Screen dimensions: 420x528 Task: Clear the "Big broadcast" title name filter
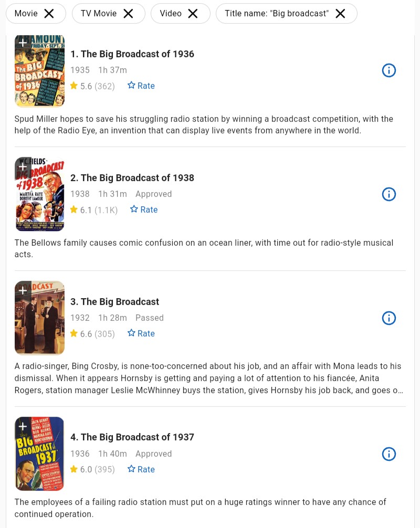click(x=341, y=14)
